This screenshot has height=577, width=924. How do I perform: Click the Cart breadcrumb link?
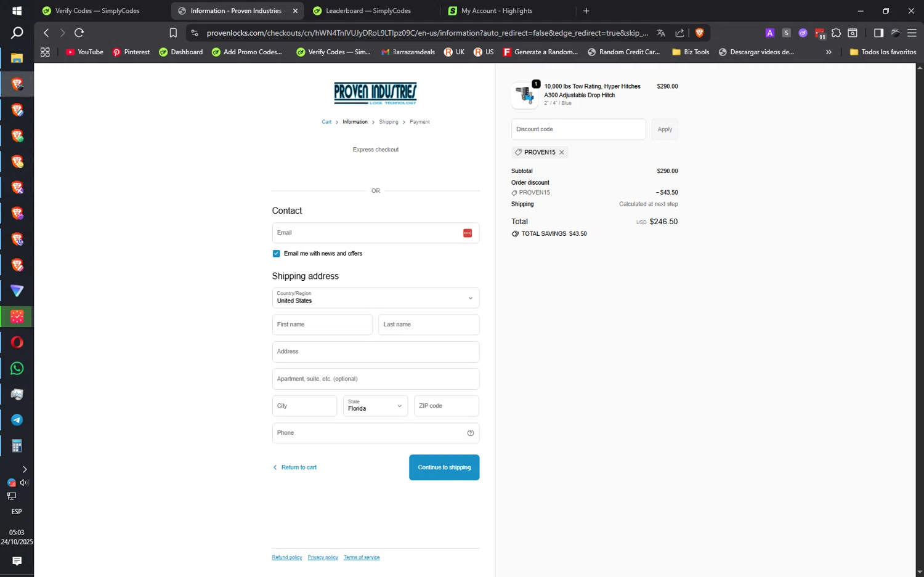click(326, 122)
